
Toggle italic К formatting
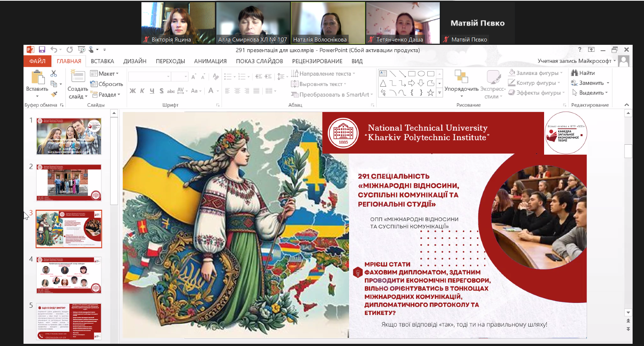(x=142, y=91)
